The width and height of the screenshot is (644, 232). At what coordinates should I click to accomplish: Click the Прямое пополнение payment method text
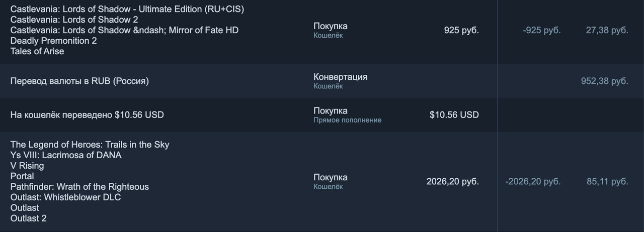click(x=347, y=120)
